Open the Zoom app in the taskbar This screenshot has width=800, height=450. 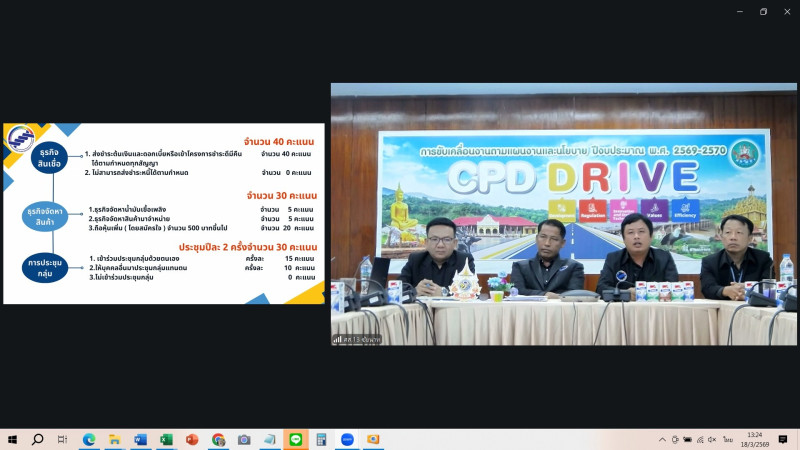(347, 439)
